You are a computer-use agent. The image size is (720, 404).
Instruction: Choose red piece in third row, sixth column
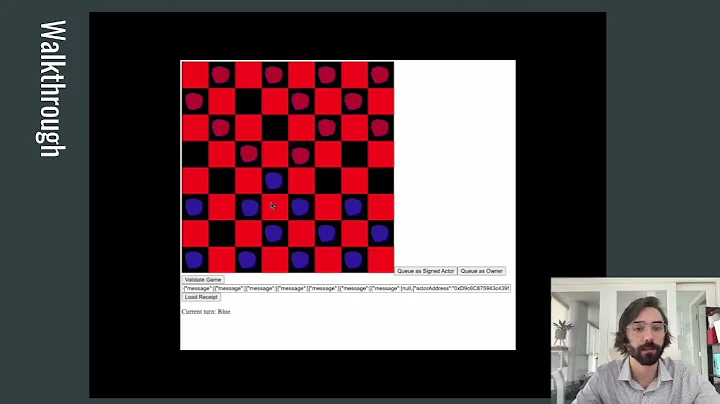pyautogui.click(x=327, y=128)
